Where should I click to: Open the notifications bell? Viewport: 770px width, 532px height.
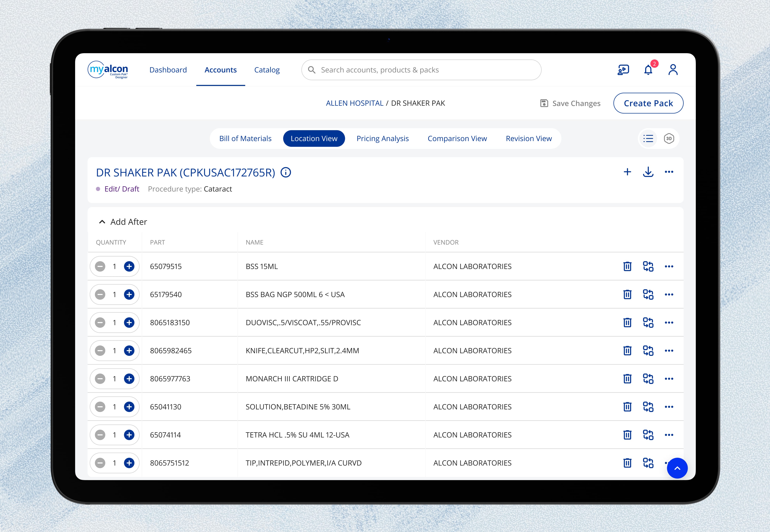[648, 70]
